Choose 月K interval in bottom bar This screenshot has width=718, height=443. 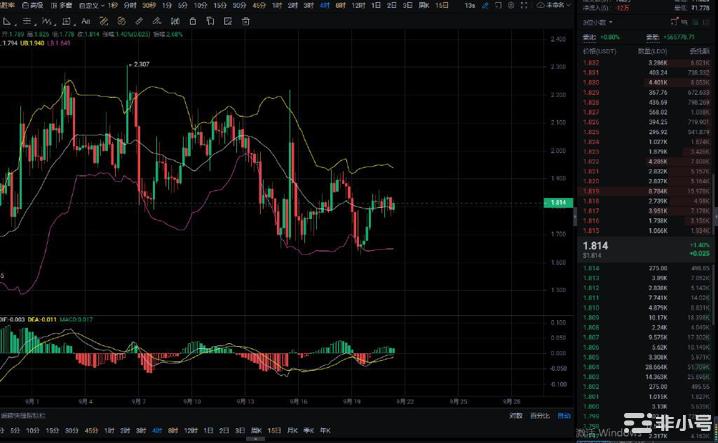[x=292, y=431]
